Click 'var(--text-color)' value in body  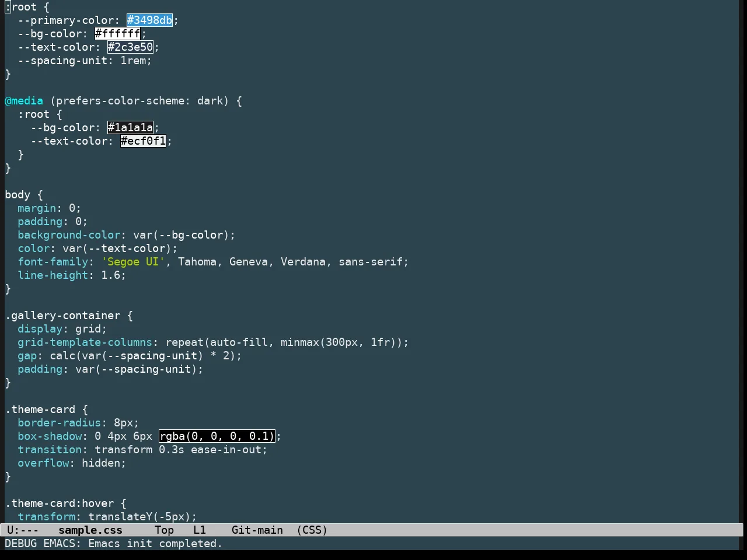(117, 249)
